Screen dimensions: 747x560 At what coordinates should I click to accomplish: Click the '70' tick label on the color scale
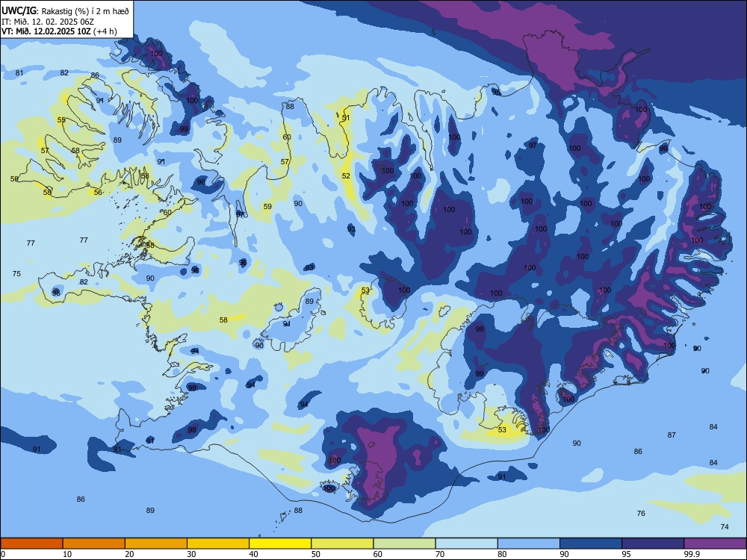(440, 554)
